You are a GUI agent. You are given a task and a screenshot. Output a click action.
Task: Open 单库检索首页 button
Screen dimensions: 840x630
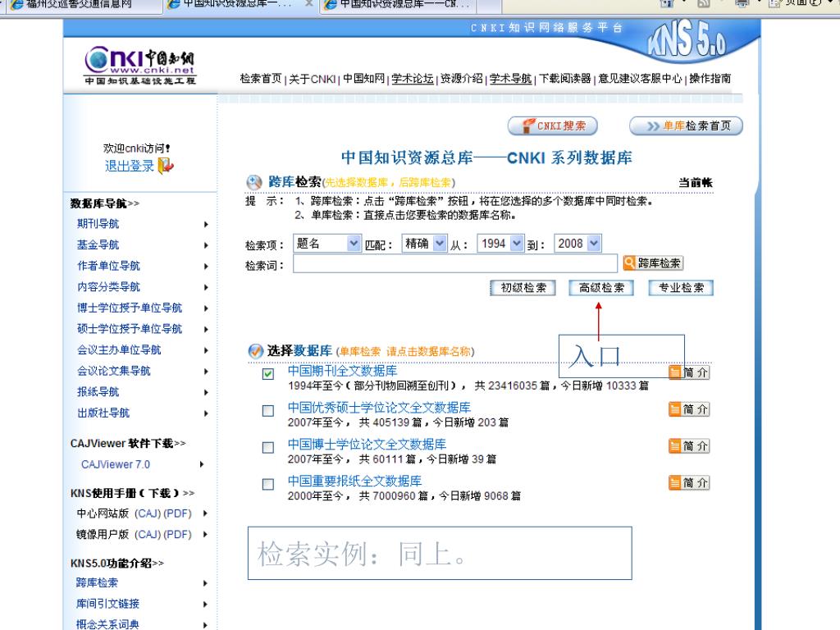[686, 126]
